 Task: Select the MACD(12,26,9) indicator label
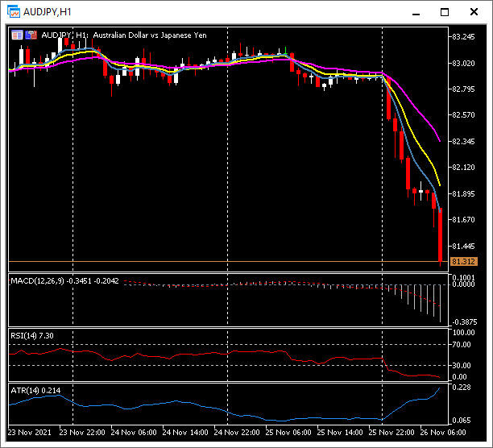(64, 280)
